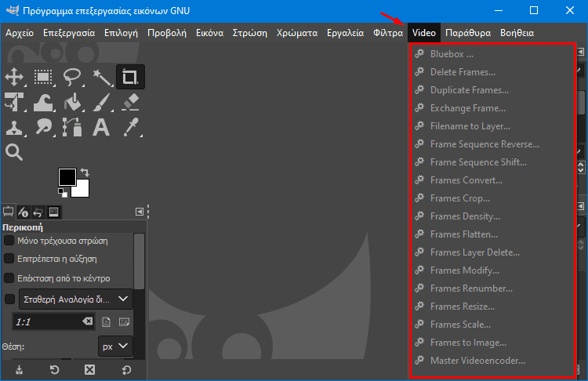Screen dimensions: 588x381
Task: Swap foreground and background colors
Action: 85,172
